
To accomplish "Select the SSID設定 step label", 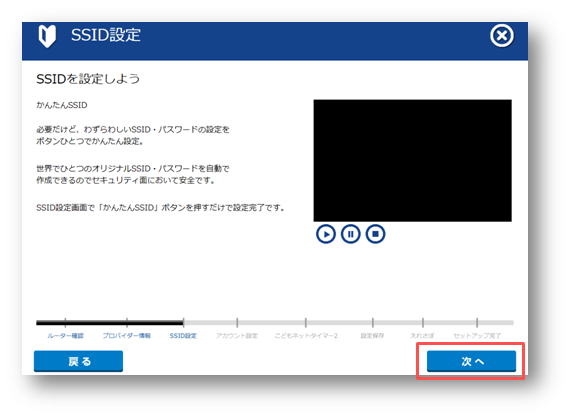I will [x=183, y=336].
